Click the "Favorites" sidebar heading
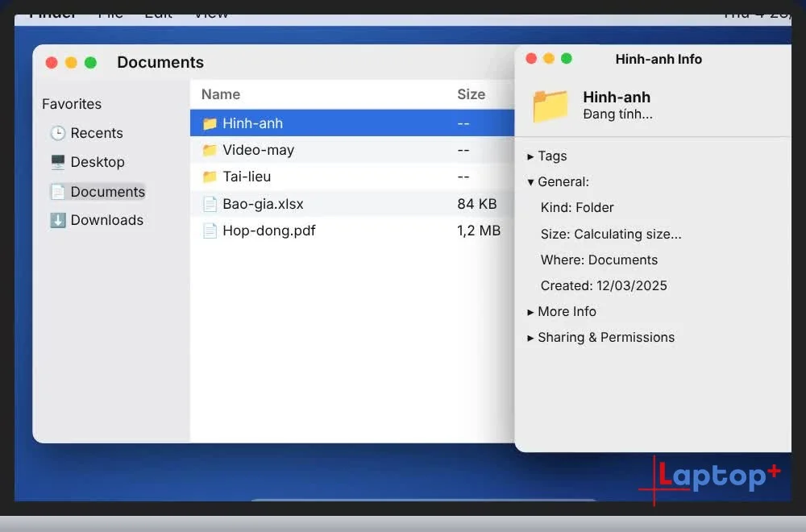The height and width of the screenshot is (532, 806). point(72,104)
